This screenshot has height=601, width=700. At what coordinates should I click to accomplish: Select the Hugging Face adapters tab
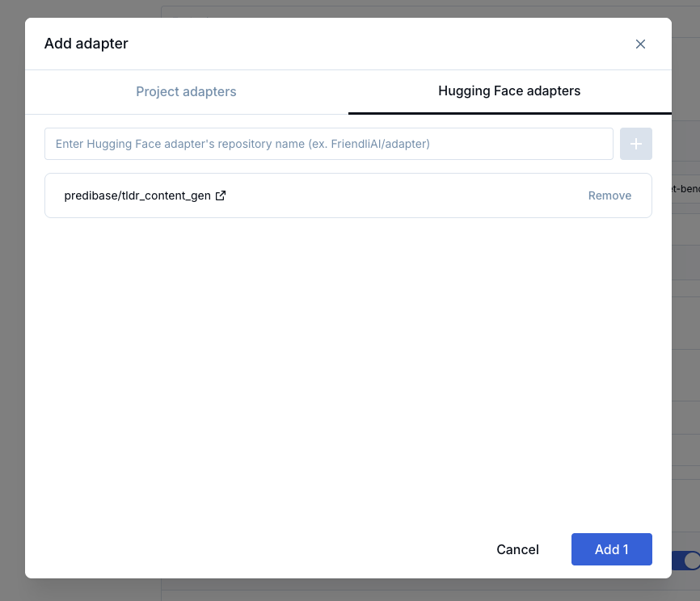(509, 91)
